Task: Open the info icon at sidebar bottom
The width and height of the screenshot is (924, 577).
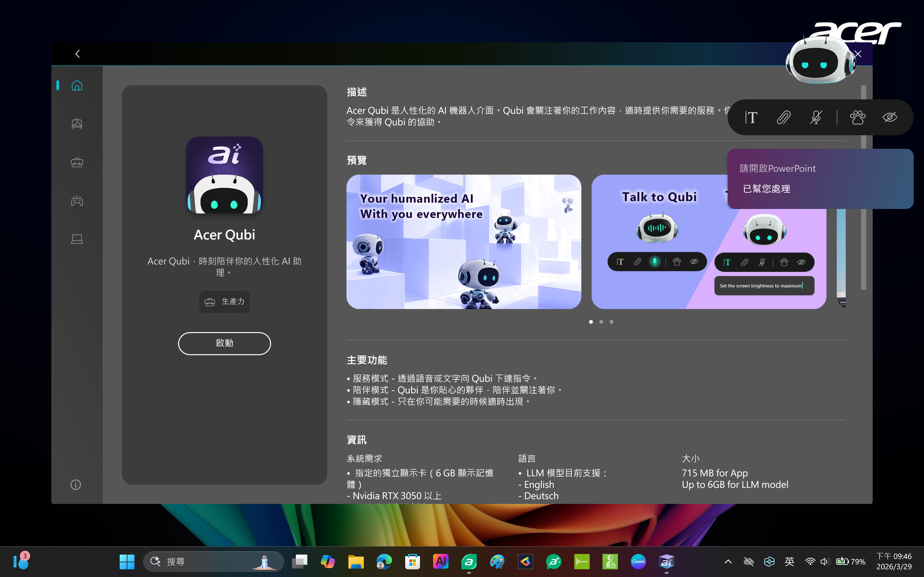Action: tap(76, 485)
